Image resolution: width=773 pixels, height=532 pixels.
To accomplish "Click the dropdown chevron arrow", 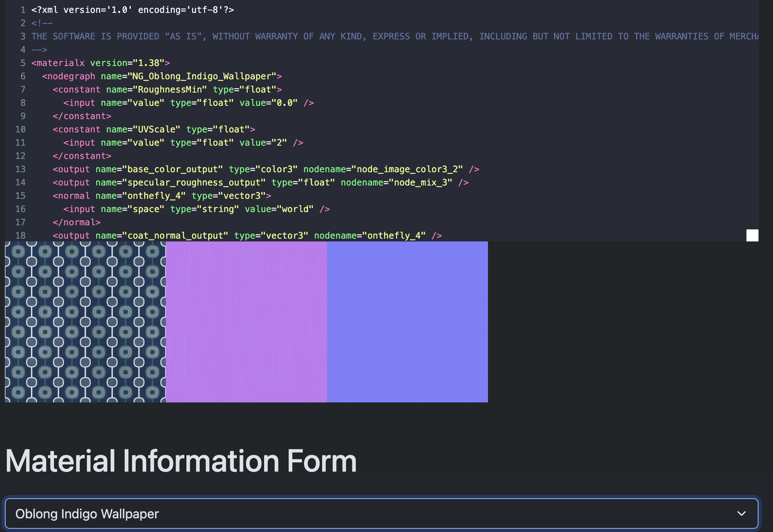I will (x=741, y=513).
